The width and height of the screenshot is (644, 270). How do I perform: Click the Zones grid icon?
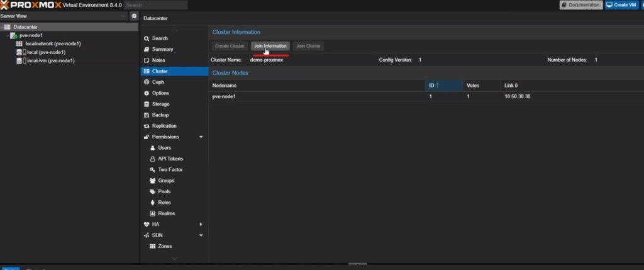click(152, 247)
